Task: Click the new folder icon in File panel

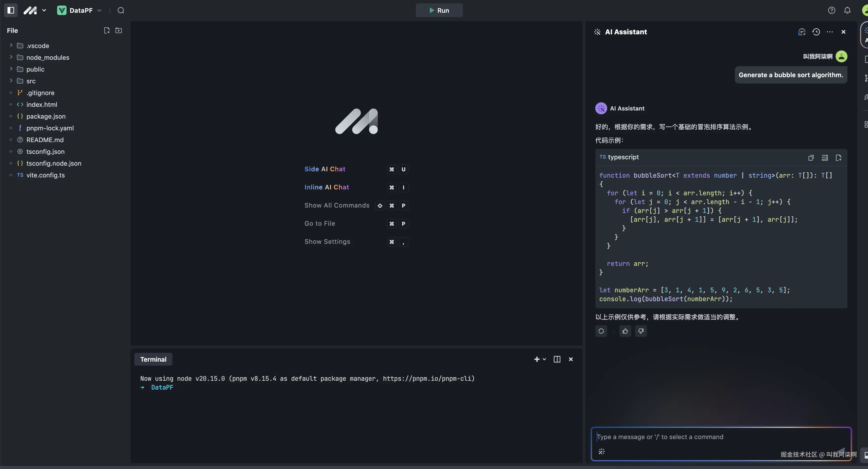Action: (119, 30)
